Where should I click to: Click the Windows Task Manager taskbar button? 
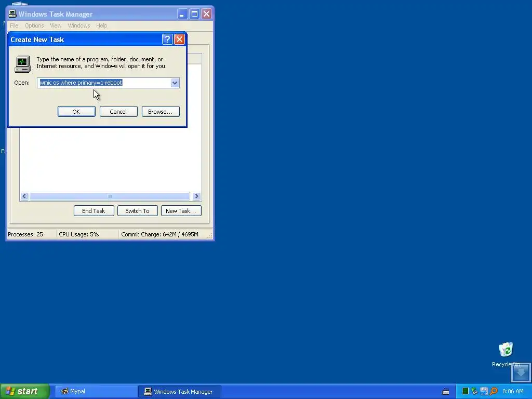[179, 392]
